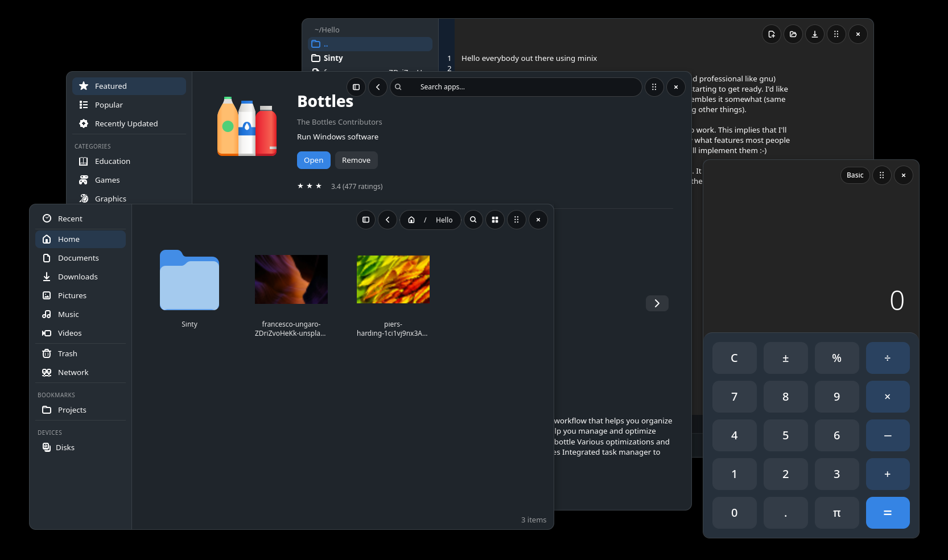The image size is (948, 560).
Task: Click the divide key on calculator
Action: point(888,358)
